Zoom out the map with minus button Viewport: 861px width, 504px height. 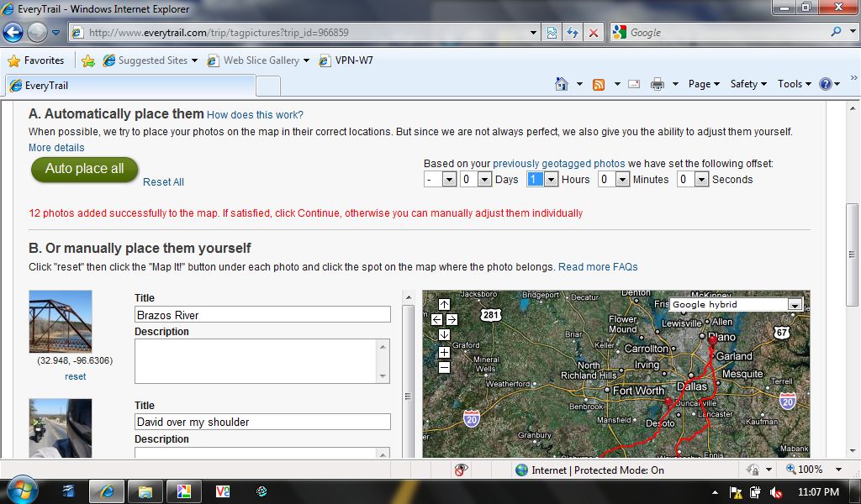444,367
